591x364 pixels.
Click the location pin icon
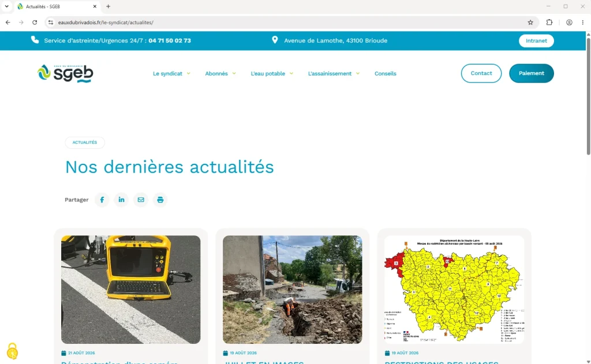tap(275, 40)
